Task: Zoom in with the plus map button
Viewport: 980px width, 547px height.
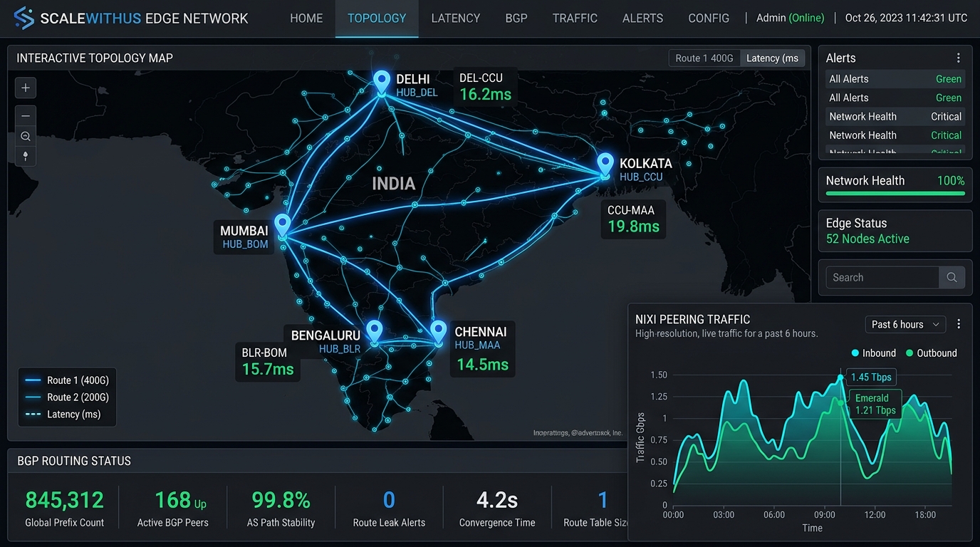Action: click(26, 88)
